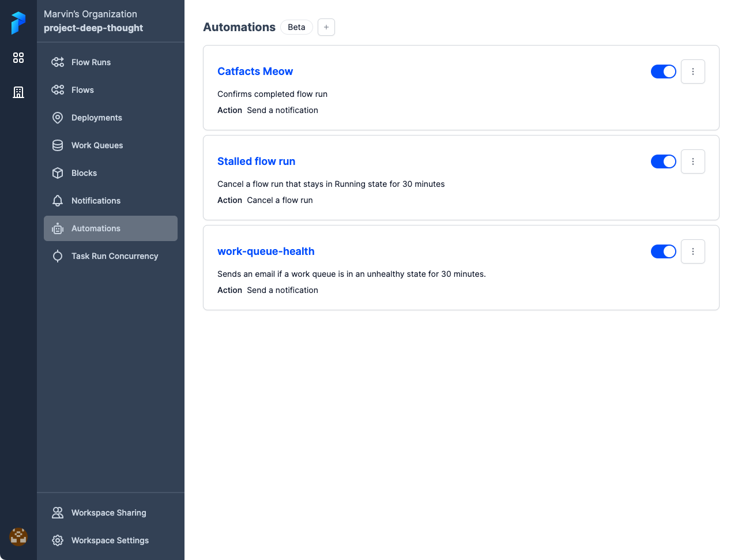The width and height of the screenshot is (738, 560).
Task: Expand work-queue-health more options menu
Action: [693, 251]
